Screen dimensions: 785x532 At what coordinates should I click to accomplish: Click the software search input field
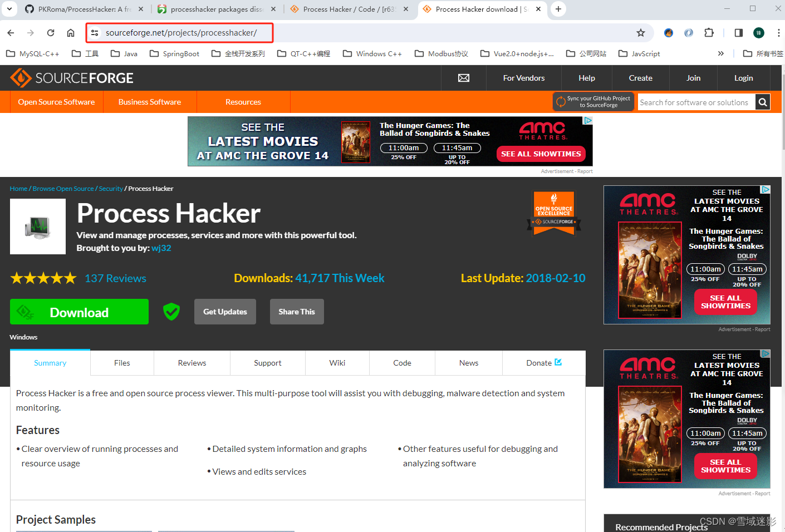(x=695, y=102)
